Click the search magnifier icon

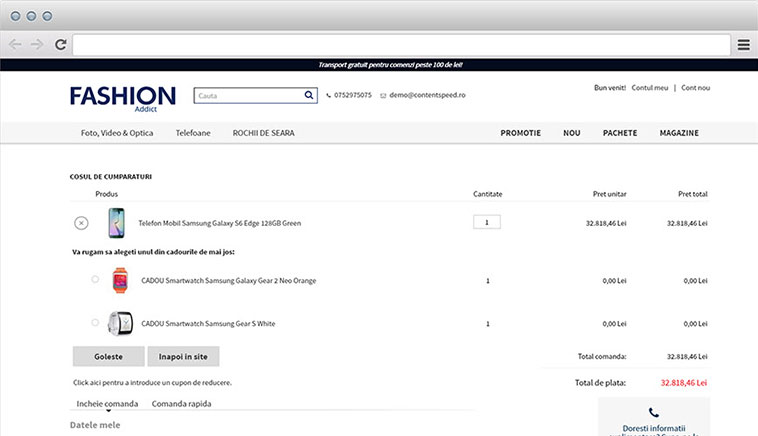[309, 96]
